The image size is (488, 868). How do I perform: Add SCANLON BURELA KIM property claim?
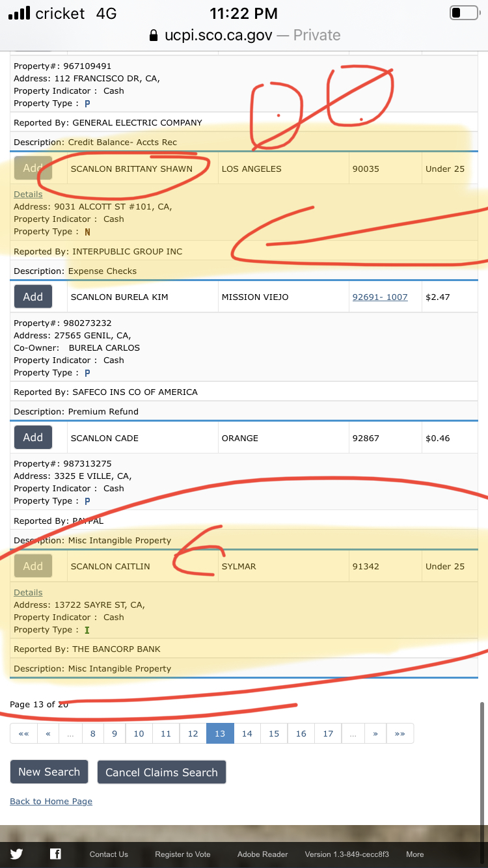click(x=33, y=297)
